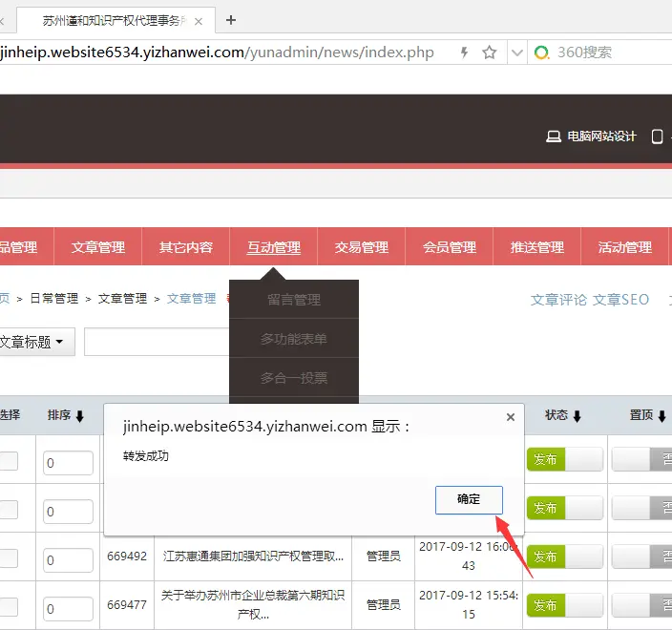Click article title 关于举办苏州市企业总裁第六期知识产权...
Screen dimensions: 672x630
pyautogui.click(x=253, y=605)
